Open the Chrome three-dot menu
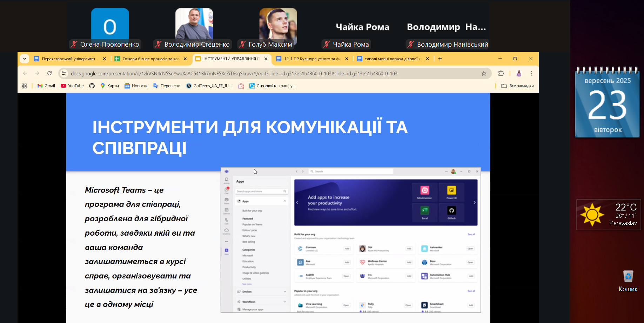644x323 pixels. point(531,73)
